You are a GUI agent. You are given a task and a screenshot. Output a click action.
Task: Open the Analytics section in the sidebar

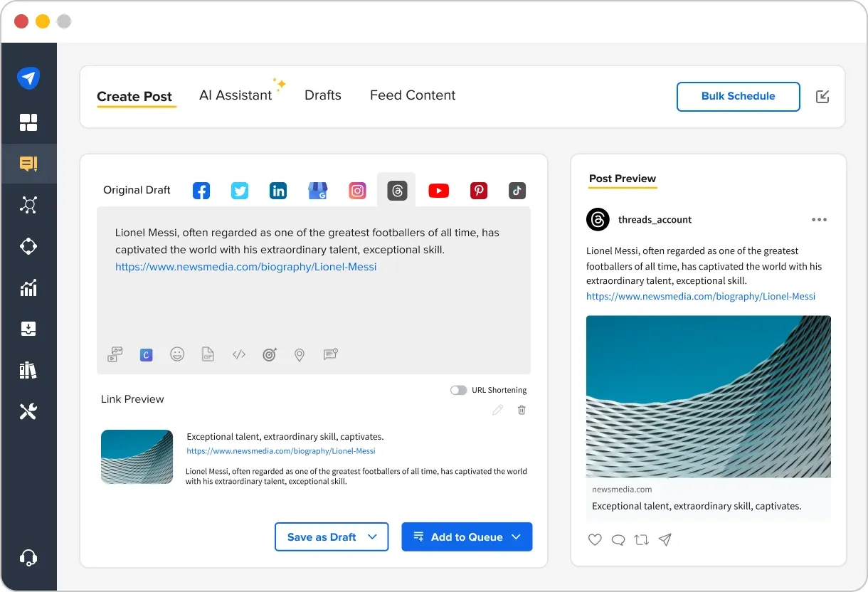(29, 287)
